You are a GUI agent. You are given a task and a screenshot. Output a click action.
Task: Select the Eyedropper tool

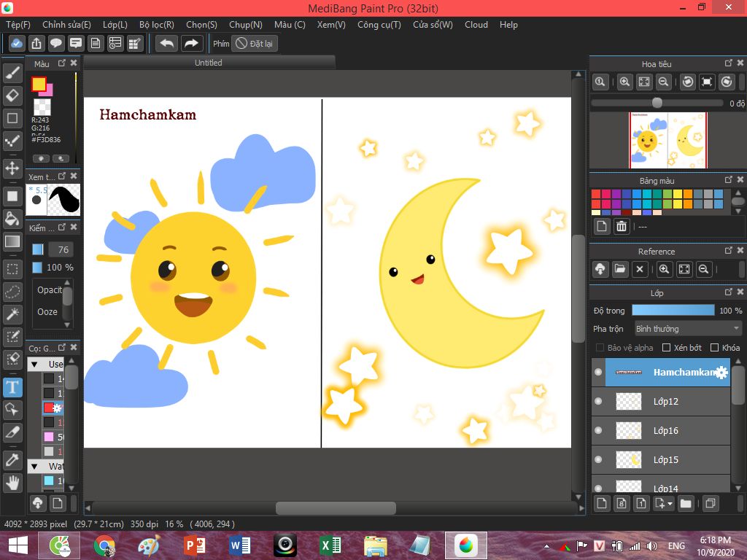pos(12,459)
